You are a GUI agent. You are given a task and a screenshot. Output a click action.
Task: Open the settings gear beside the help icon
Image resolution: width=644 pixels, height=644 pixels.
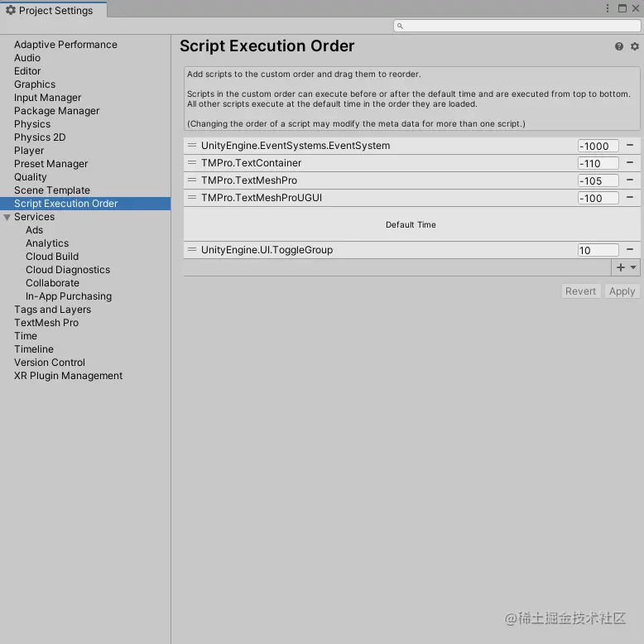(635, 46)
